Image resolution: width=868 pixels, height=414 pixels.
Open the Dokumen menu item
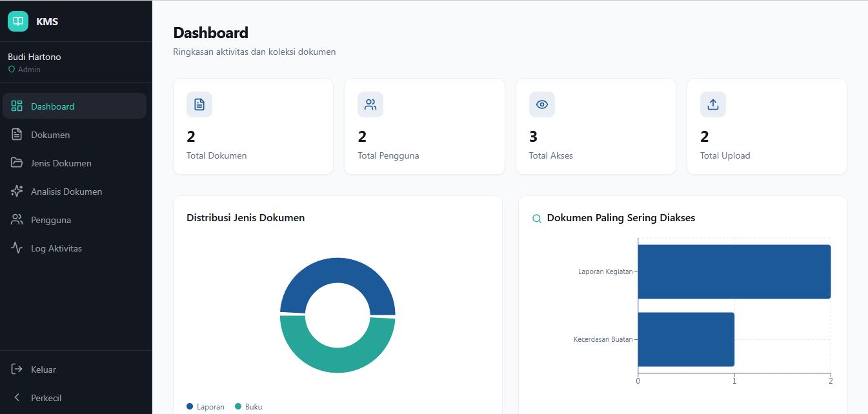50,135
